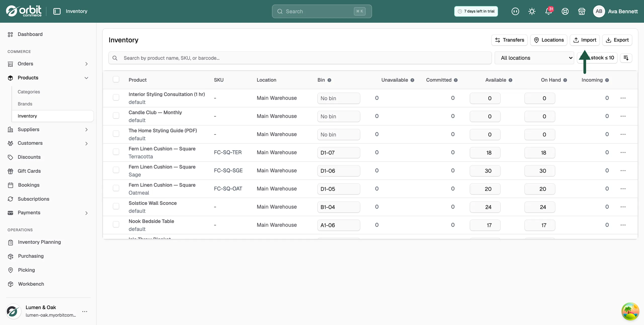Show On Hand column info icon
Image resolution: width=644 pixels, height=325 pixels.
point(565,80)
